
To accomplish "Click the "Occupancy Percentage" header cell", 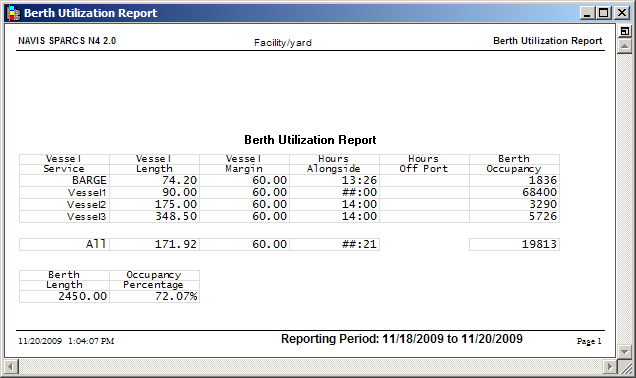I will [154, 280].
